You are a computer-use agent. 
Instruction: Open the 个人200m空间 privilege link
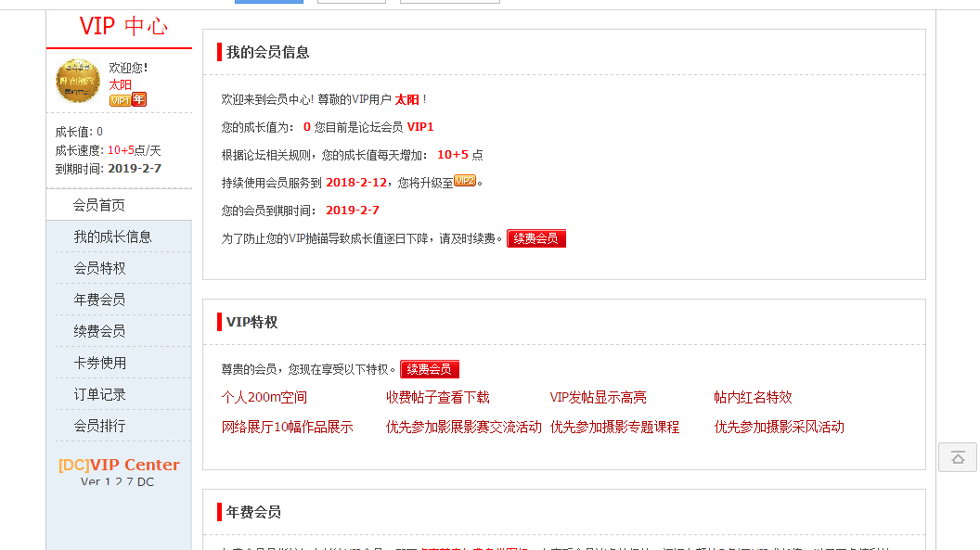point(264,397)
